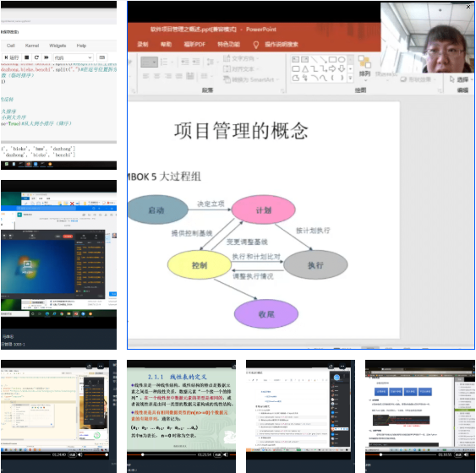Open the Kernel menu in Jupyter

[x=32, y=46]
